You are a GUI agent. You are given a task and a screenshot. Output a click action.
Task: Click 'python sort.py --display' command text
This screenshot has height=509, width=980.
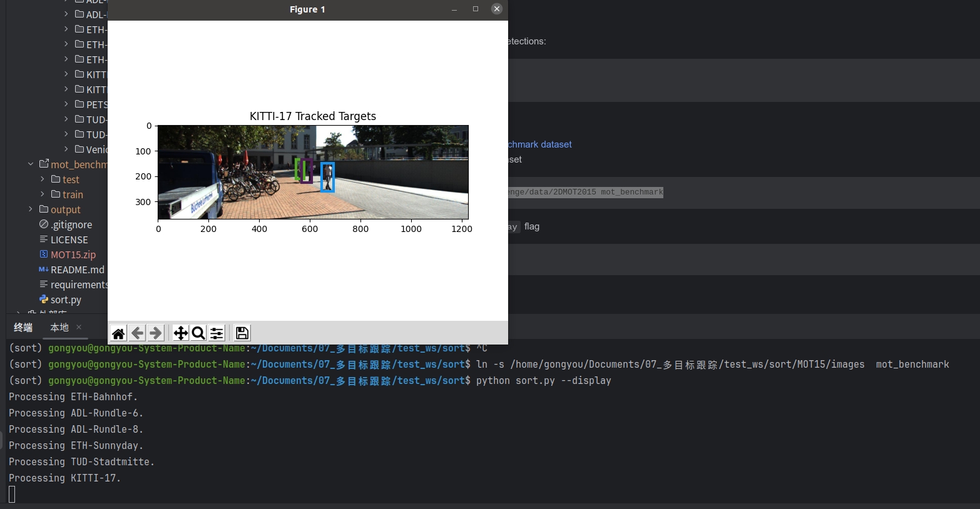(544, 380)
